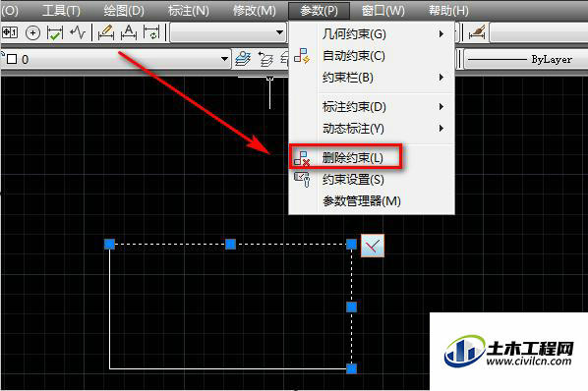Click the blue layers icon beside layer dropdown

[244, 59]
